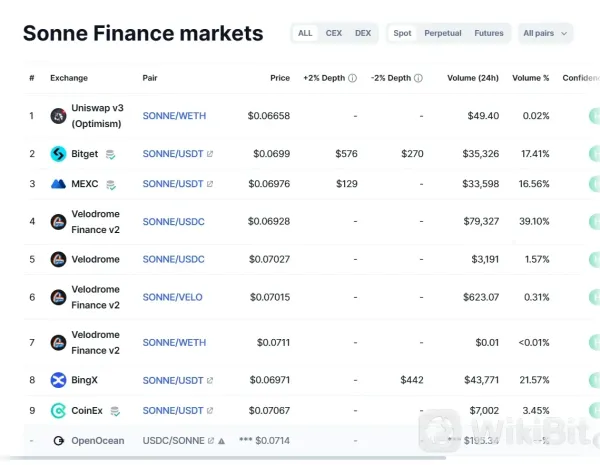Click the Bitget exchange name
Screen dimensions: 600x465
[x=85, y=154]
